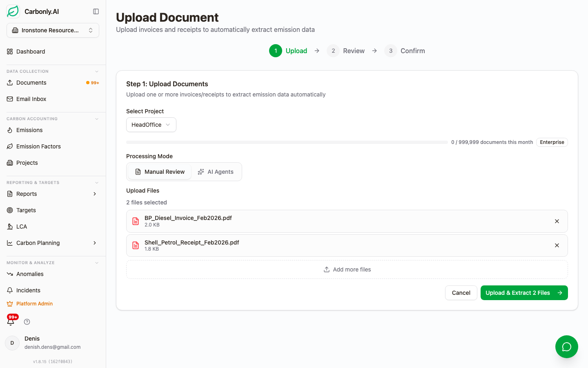Go to step 3 Confirm

coord(405,51)
